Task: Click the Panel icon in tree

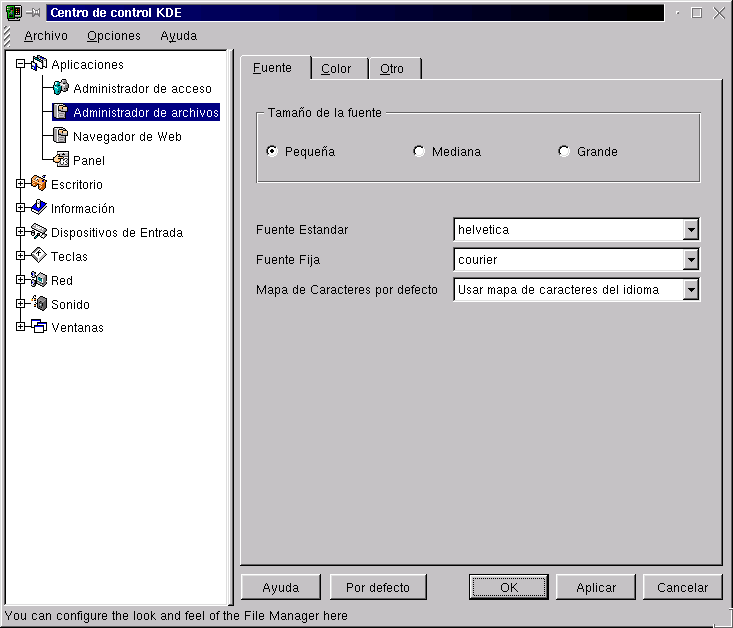Action: click(61, 160)
